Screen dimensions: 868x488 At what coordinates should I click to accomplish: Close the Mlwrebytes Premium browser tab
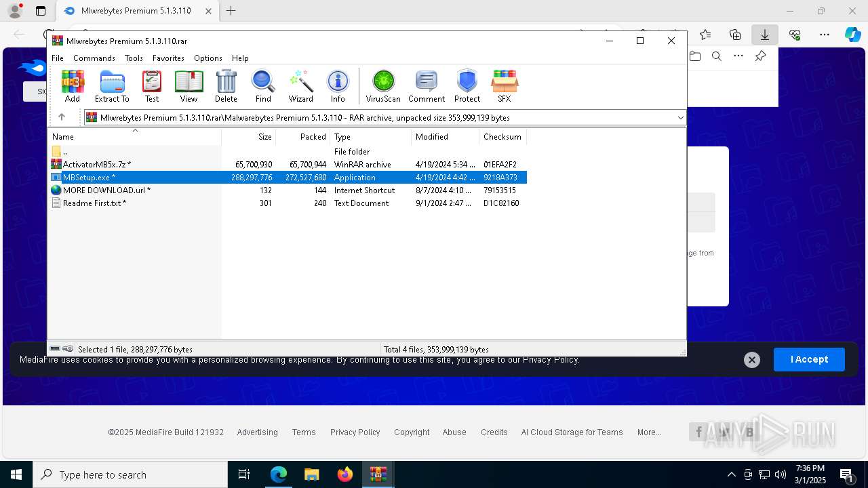[x=209, y=11]
